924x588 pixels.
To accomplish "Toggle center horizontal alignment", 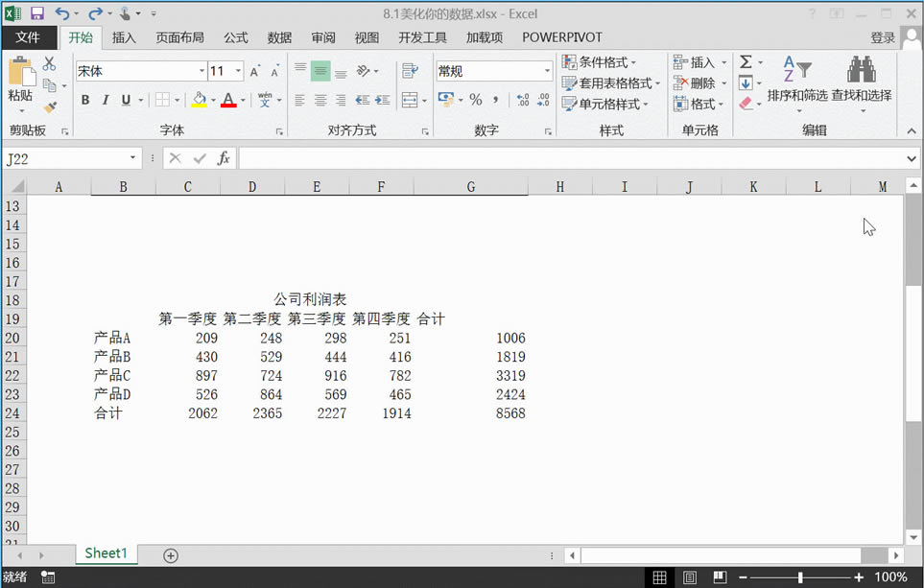I will (x=320, y=100).
